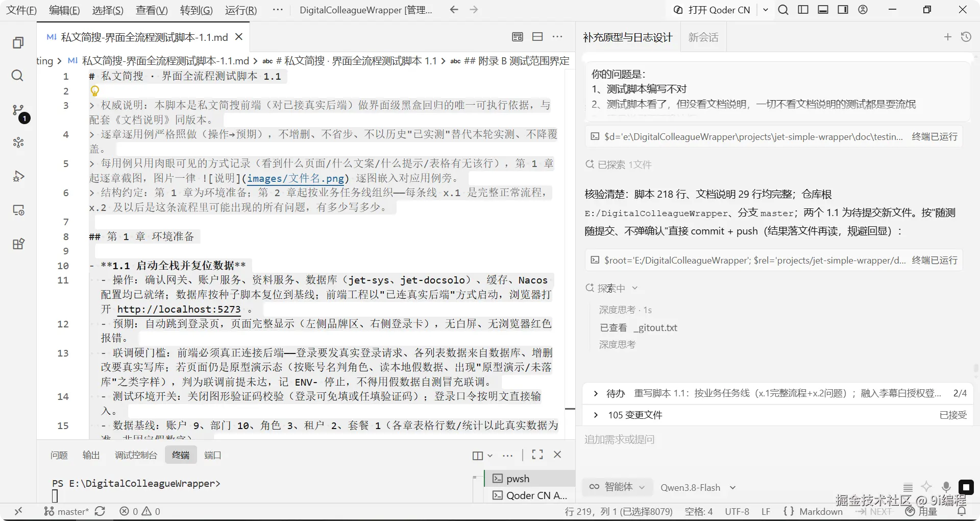Switch to the 新会话 chat tab
The image size is (980, 521).
(x=703, y=37)
